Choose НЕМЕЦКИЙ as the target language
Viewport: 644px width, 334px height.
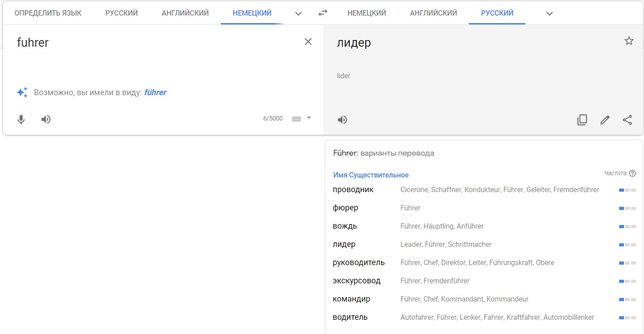366,13
